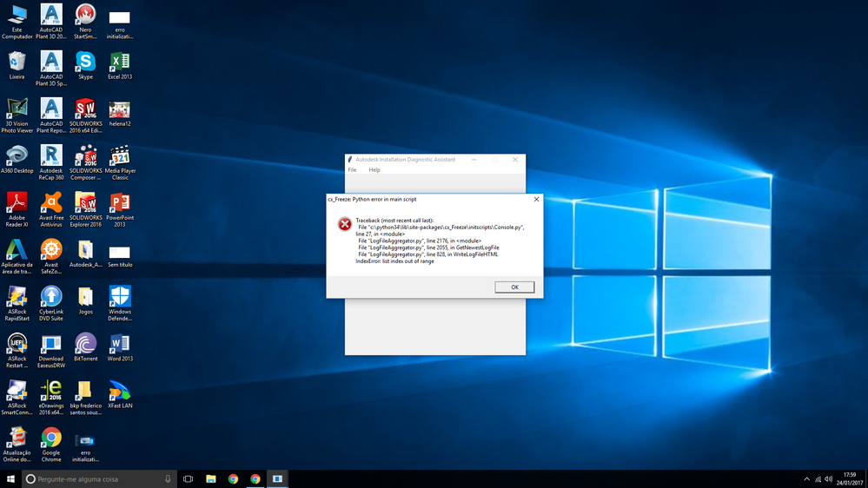Select Avast Free Antivirus icon
The image size is (868, 488).
coord(51,209)
